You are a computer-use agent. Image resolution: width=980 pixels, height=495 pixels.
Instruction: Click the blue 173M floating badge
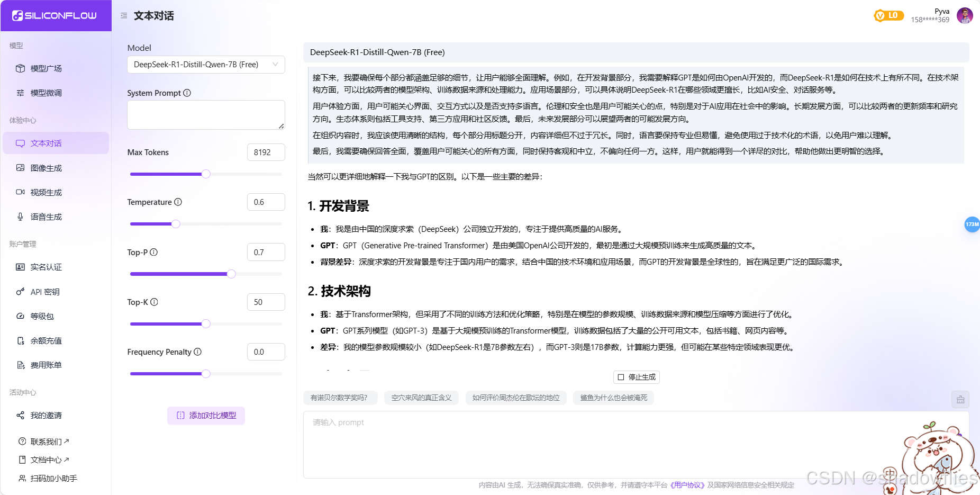[x=972, y=224]
